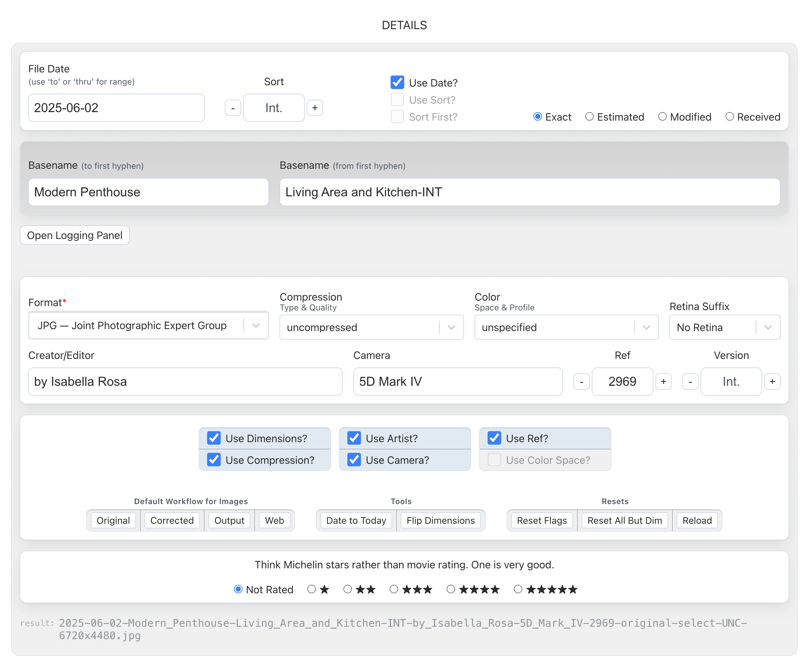Open the Color unspecified dropdown
The width and height of the screenshot is (812, 668).
(x=566, y=327)
